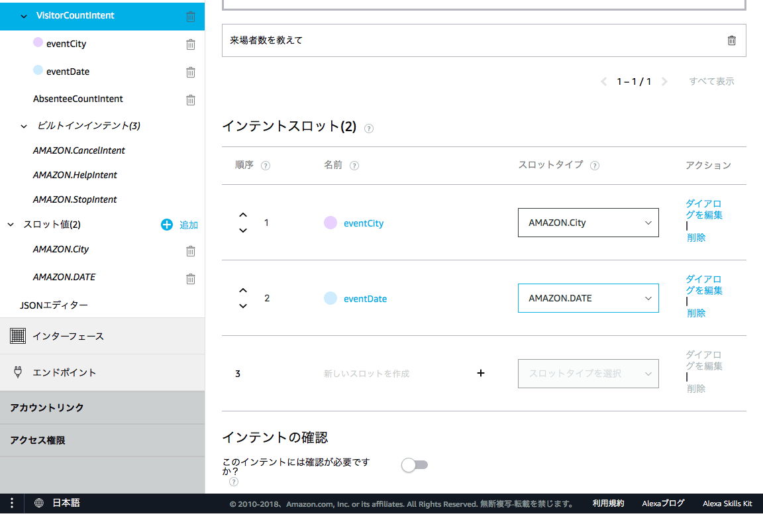Move eventDate slot up with arrow
This screenshot has width=763, height=532.
(x=243, y=290)
